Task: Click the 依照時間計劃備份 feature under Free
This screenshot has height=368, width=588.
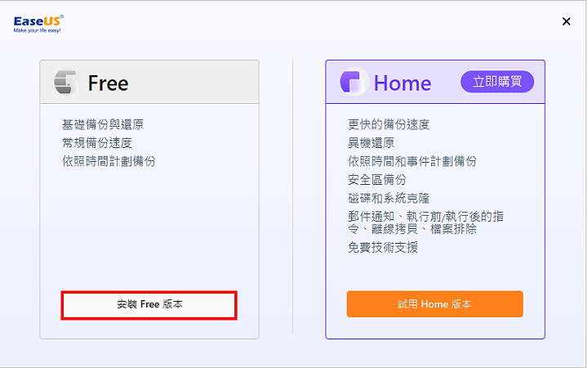Action: 109,161
